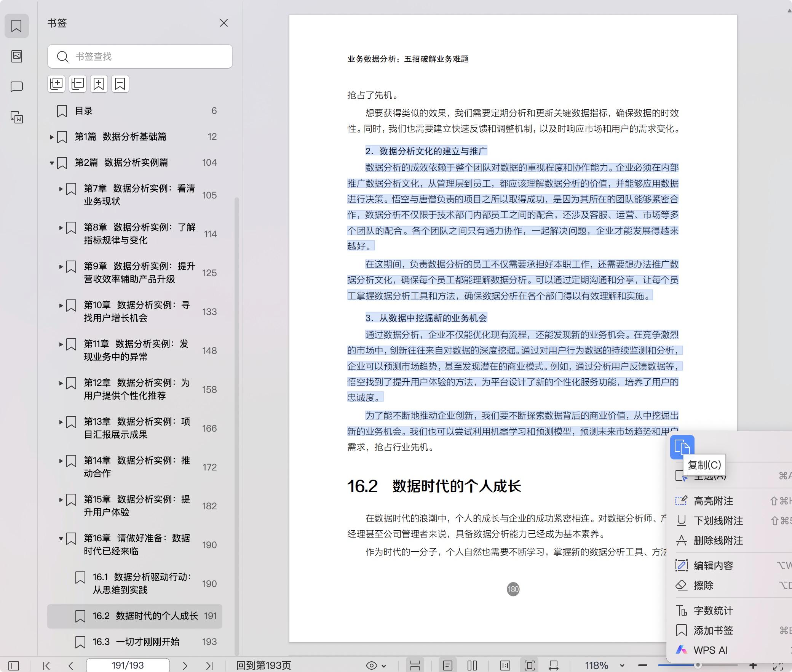Viewport: 792px width, 672px height.
Task: Click the blue copy icon in context menu
Action: (x=682, y=447)
